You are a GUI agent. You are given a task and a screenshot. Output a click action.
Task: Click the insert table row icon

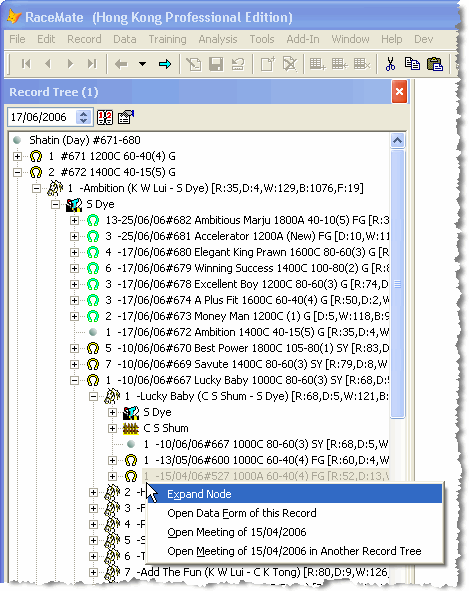pos(340,64)
